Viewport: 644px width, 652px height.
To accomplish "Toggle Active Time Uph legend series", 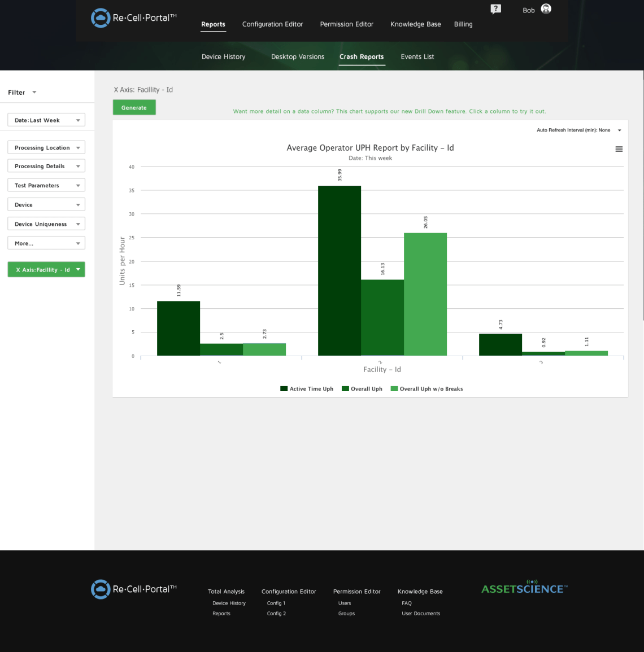I will tap(307, 389).
